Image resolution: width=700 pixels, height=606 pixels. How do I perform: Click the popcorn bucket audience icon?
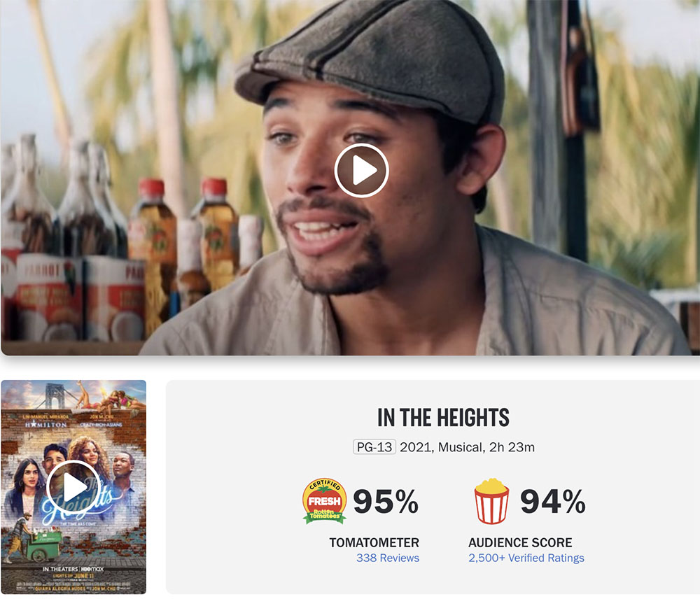pos(491,501)
